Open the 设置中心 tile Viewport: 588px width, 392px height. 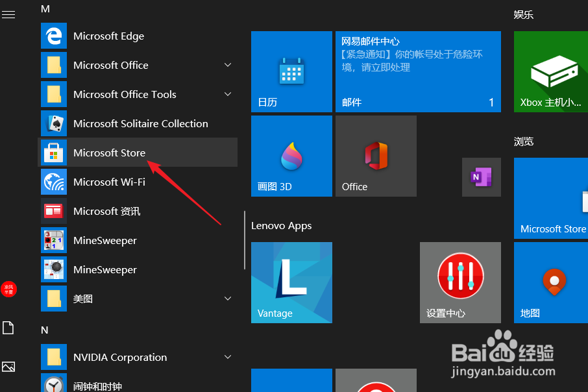(x=460, y=282)
